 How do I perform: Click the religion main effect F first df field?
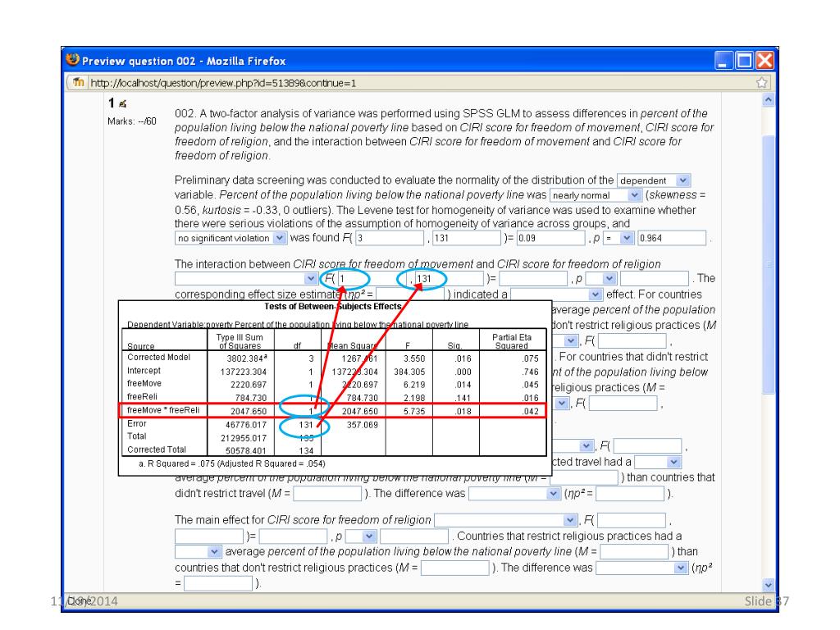(632, 520)
